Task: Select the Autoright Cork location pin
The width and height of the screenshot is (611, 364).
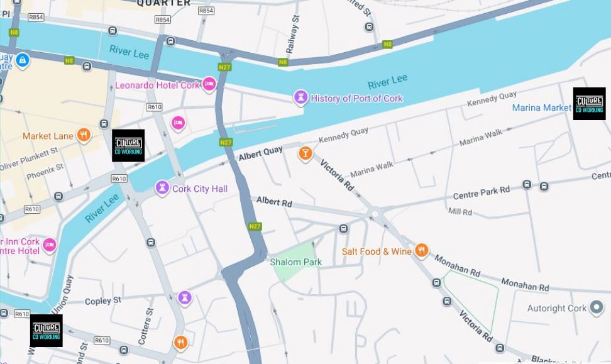Action: pyautogui.click(x=596, y=307)
